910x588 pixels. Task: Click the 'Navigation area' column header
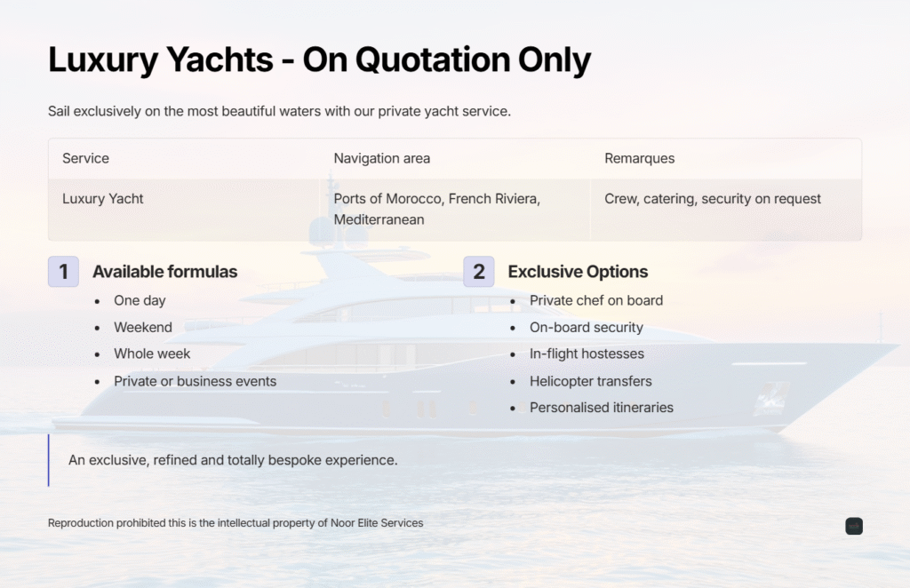coord(382,158)
